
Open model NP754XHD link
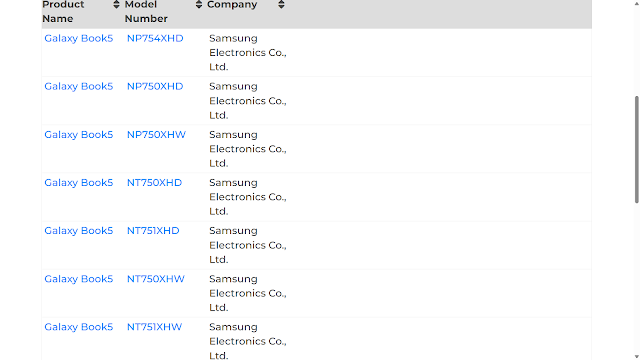(155, 38)
